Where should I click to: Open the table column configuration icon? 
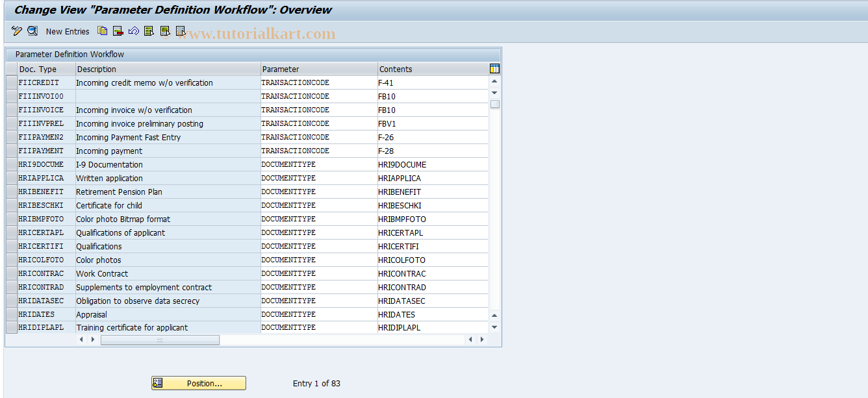pyautogui.click(x=494, y=68)
